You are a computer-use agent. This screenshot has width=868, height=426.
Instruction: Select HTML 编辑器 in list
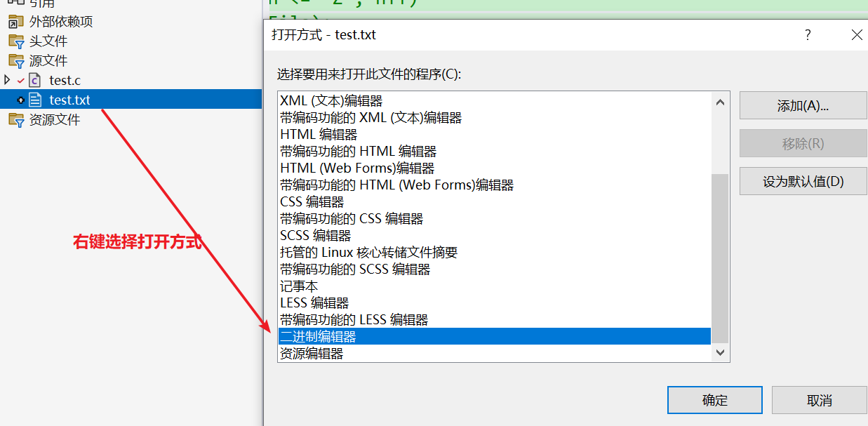(x=495, y=134)
